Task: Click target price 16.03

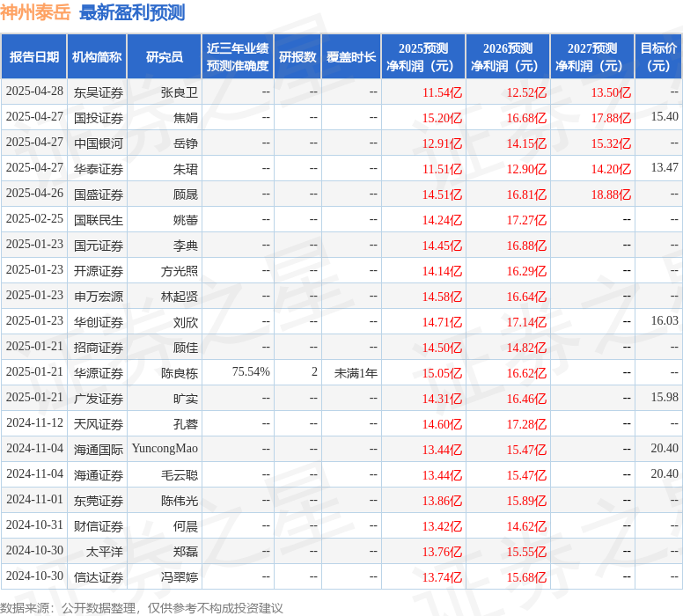Action: click(x=665, y=321)
